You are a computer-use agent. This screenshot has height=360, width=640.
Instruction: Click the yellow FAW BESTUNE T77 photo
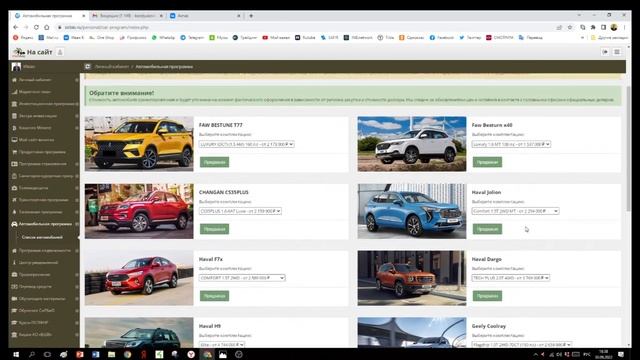[x=139, y=144]
